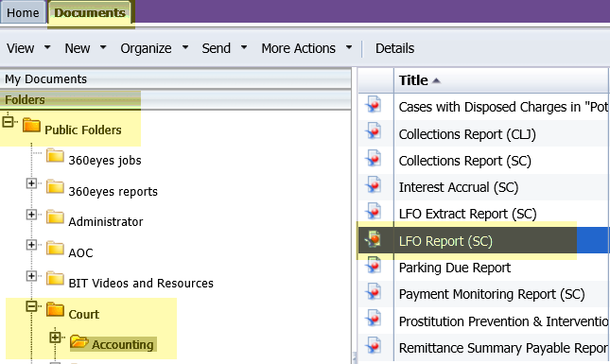Select Payment Monitoring Report (SC) title

click(x=492, y=294)
